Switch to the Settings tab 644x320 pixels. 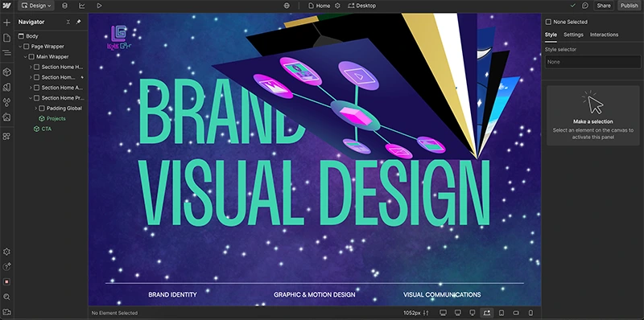(573, 35)
